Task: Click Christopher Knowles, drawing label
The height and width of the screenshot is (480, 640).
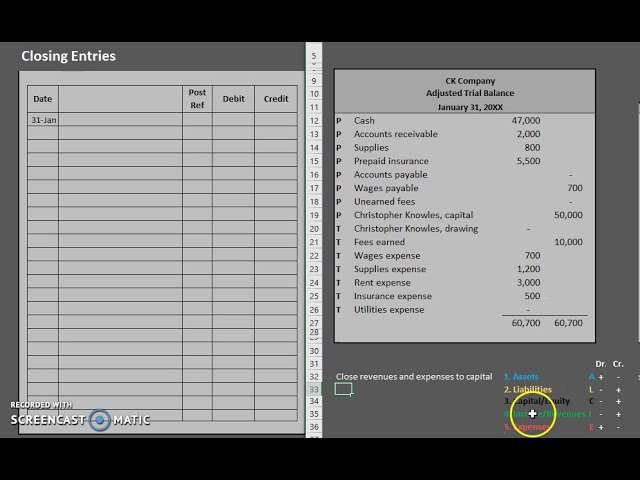Action: point(416,229)
